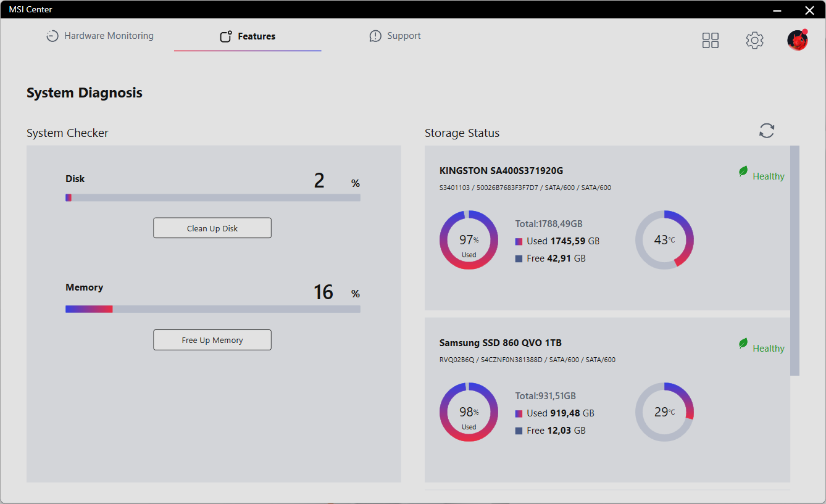Click Used 1745,59 GB value
The width and height of the screenshot is (826, 504).
(x=563, y=241)
